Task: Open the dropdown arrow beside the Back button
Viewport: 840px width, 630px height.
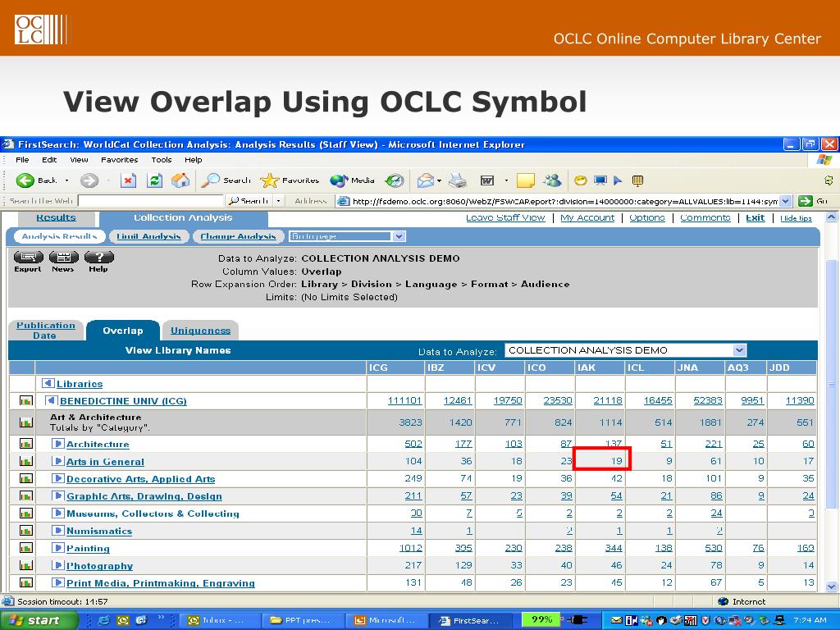Action: [67, 180]
